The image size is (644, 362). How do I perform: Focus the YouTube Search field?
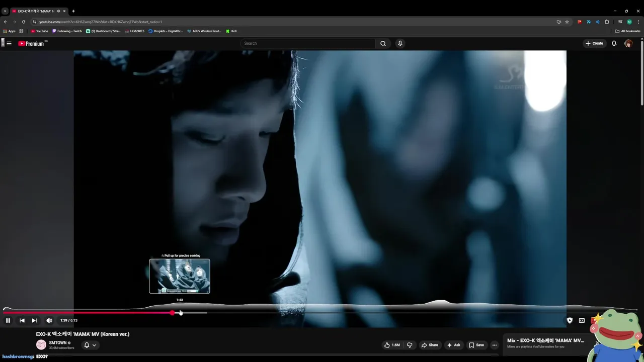click(308, 43)
